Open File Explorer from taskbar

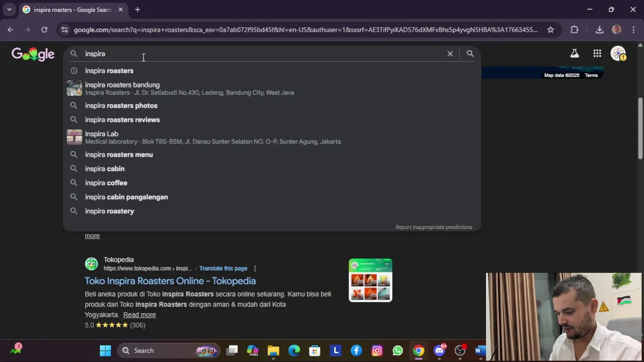[273, 350]
